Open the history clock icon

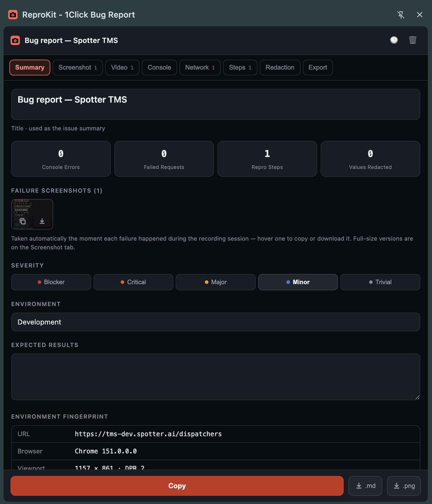pyautogui.click(x=394, y=40)
